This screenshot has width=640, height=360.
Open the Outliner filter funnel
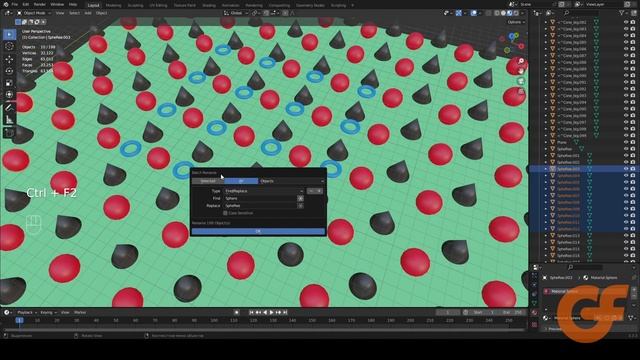tap(622, 13)
